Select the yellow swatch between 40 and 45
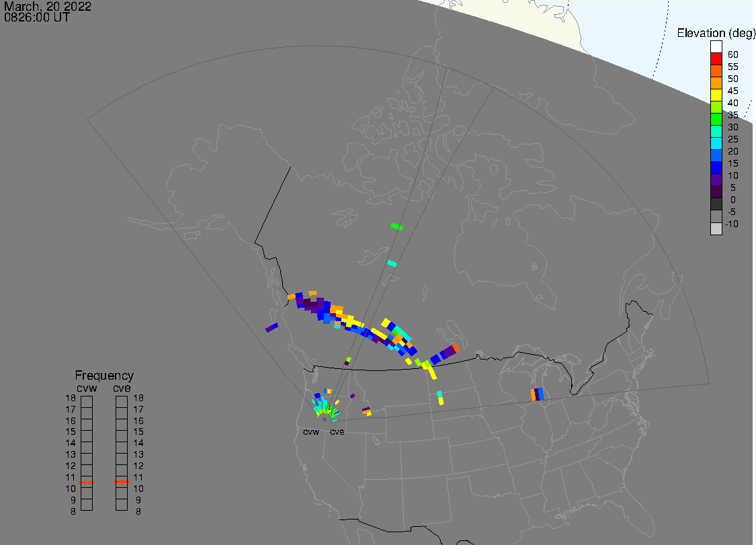756x545 pixels. (716, 95)
